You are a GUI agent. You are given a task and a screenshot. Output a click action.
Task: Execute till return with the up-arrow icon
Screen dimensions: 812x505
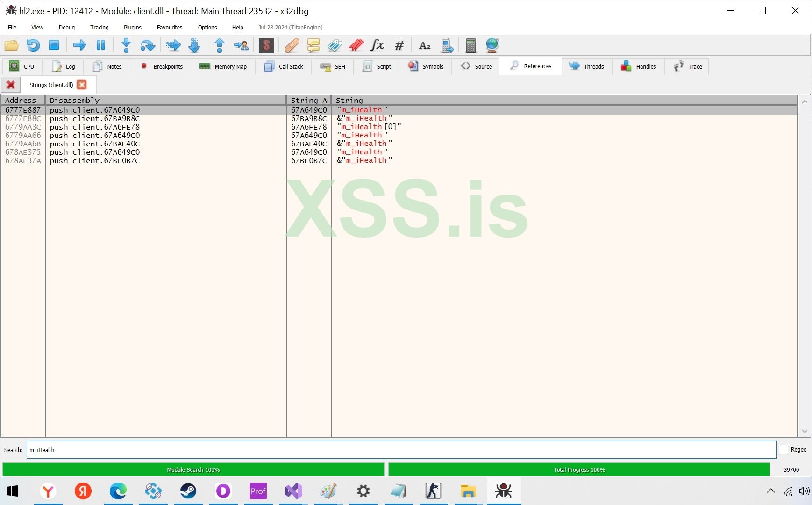[220, 45]
